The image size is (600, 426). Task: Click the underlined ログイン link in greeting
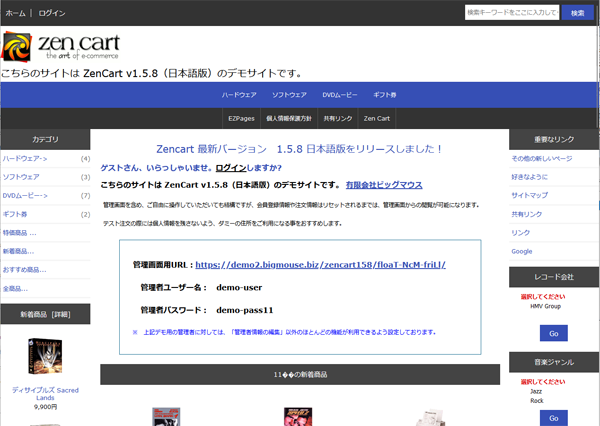coord(231,168)
